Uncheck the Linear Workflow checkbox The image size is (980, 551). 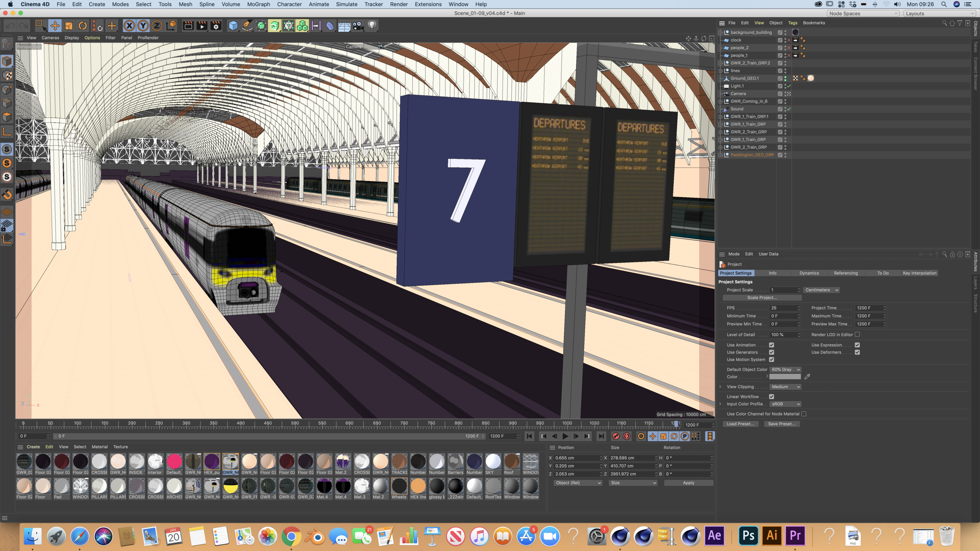click(x=771, y=397)
